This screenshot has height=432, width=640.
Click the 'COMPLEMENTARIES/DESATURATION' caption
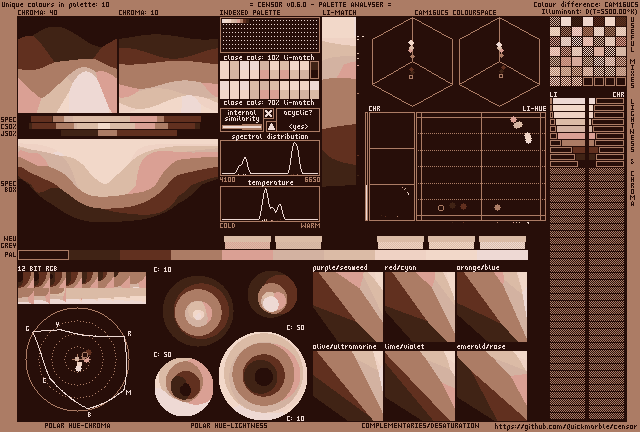coord(420,425)
